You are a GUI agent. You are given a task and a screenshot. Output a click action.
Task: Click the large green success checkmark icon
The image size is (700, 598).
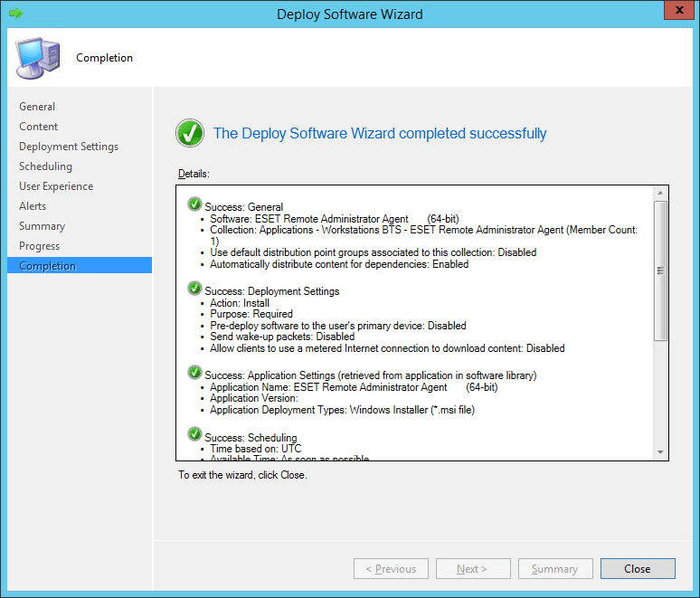(x=190, y=134)
